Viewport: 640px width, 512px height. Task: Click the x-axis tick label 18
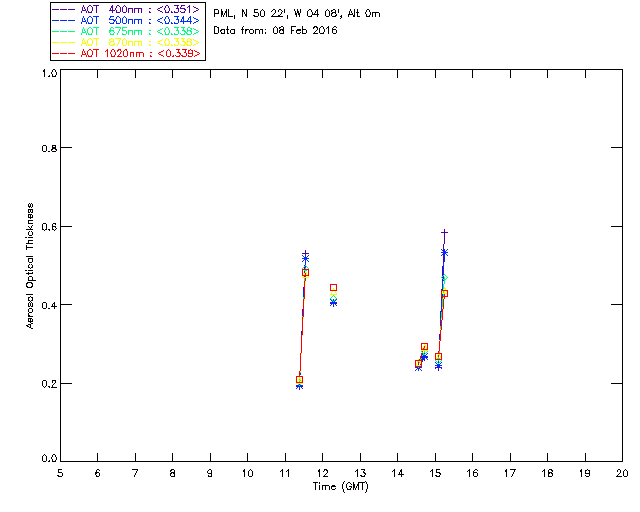pyautogui.click(x=548, y=473)
